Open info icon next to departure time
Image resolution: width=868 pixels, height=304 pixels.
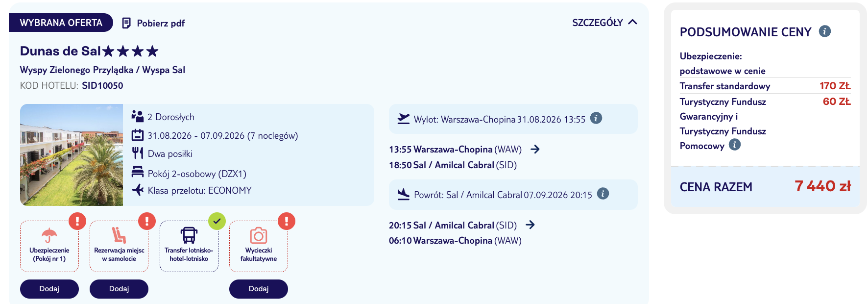point(596,118)
